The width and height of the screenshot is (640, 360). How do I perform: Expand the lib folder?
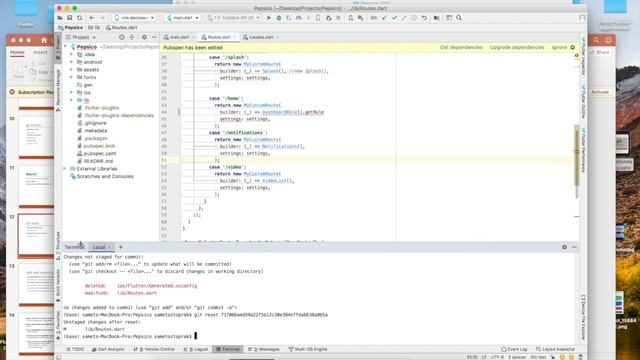pyautogui.click(x=72, y=100)
